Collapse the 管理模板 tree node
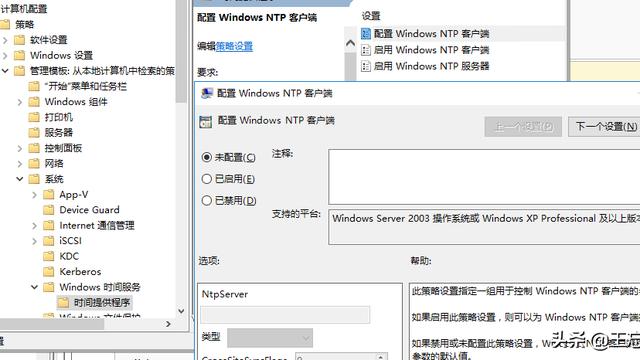This screenshot has width=640, height=360. tap(5, 71)
